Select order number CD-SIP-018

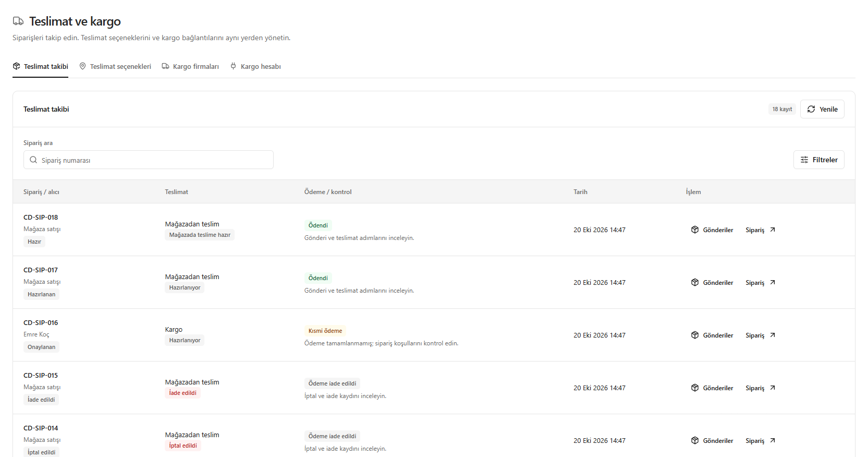[x=41, y=217]
